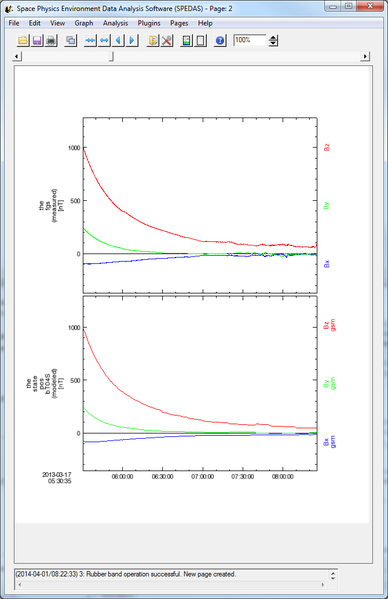
Task: Click the horizontal scrollbar left arrow
Action: [17, 57]
